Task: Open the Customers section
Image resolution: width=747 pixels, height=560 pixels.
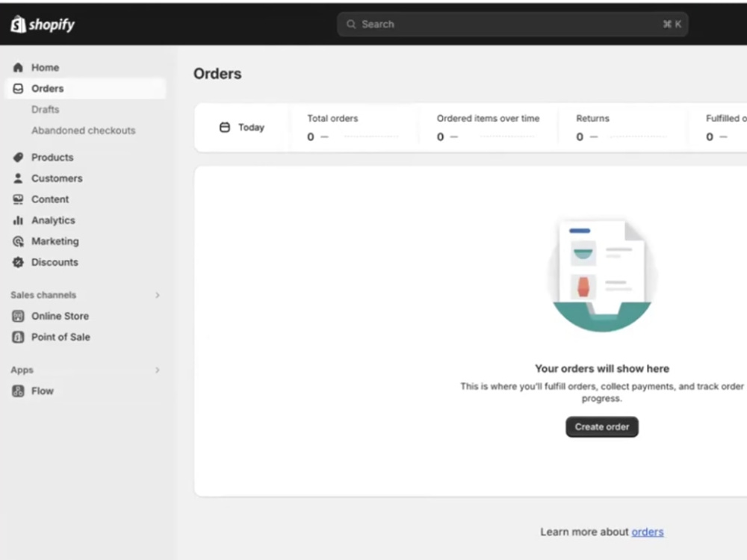Action: click(57, 178)
